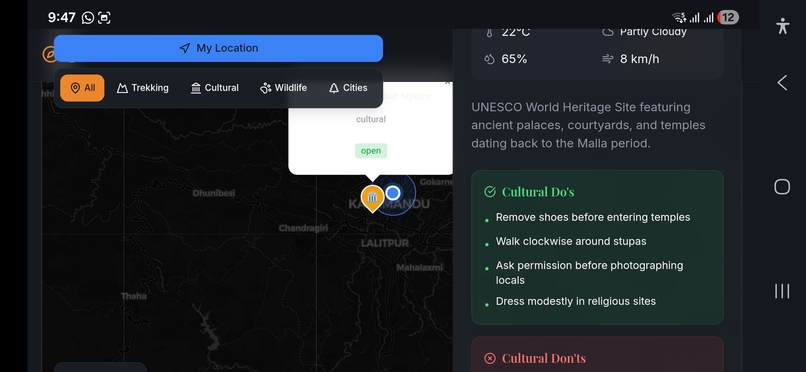Click the 65% humidity value
Viewport: 806px width, 372px height.
tap(514, 59)
